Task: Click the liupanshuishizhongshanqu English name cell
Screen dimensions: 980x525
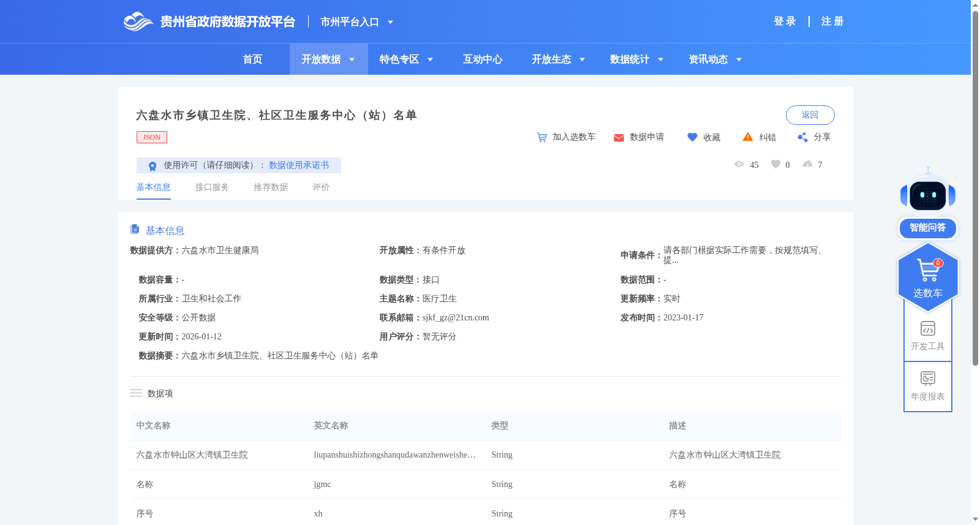Action: pos(395,455)
